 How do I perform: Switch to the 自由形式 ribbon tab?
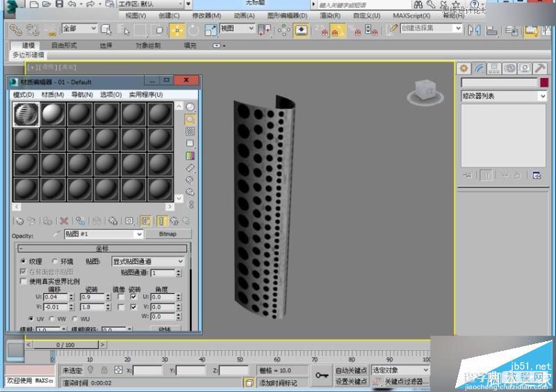point(64,45)
